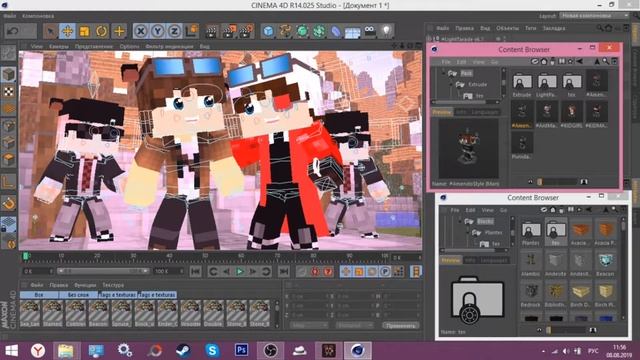Select the texture mode checker icon
This screenshot has height=360, width=640.
(9, 91)
